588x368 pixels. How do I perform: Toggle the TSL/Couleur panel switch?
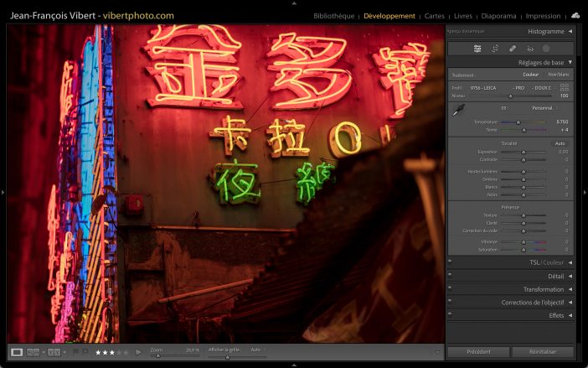[x=450, y=262]
